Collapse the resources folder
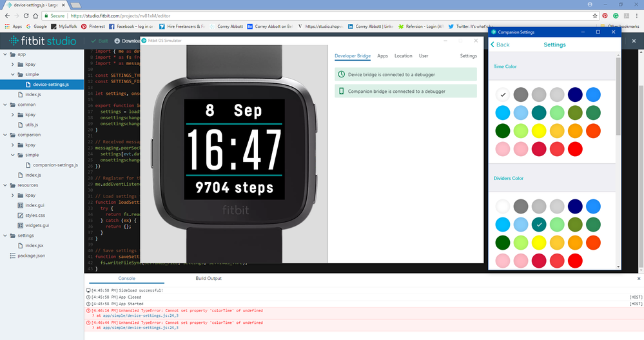The width and height of the screenshot is (644, 340). pyautogui.click(x=6, y=185)
